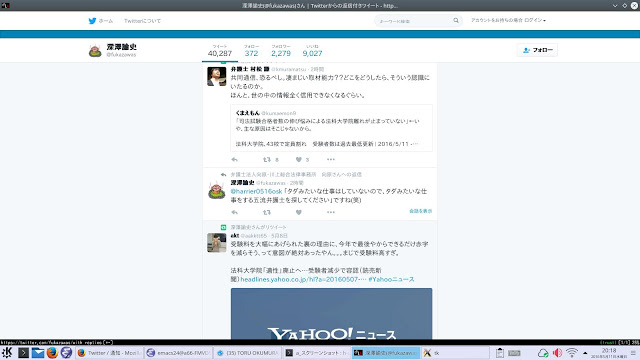Click 会話を表示 show conversation link
The image size is (640, 360).
(x=420, y=211)
